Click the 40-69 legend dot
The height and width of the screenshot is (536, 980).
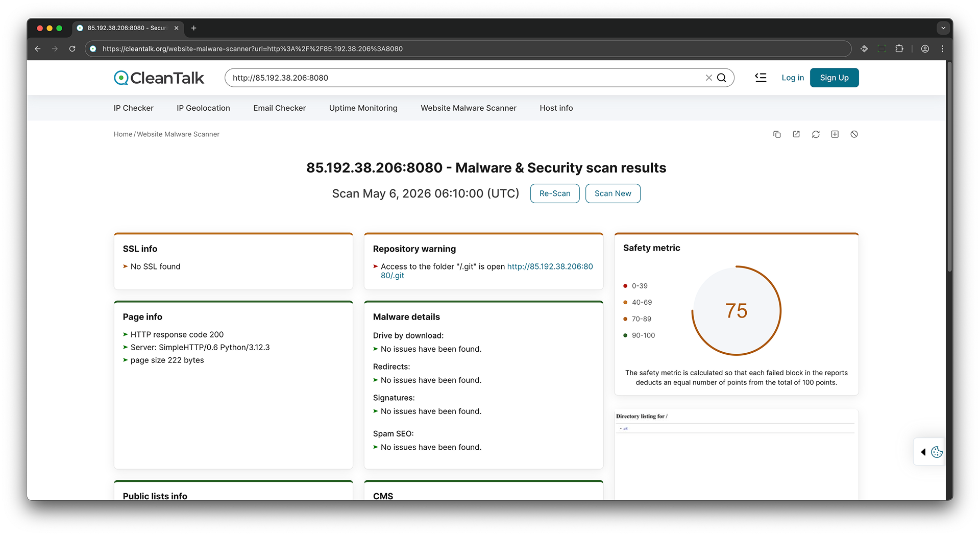pos(625,302)
